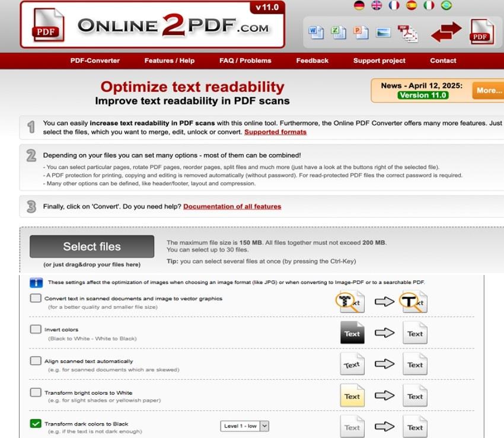504x438 pixels.
Task: Click the red conversion arrows icon
Action: point(446,32)
